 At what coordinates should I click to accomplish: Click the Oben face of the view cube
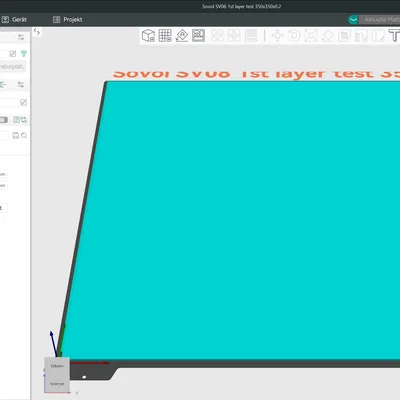pyautogui.click(x=57, y=366)
